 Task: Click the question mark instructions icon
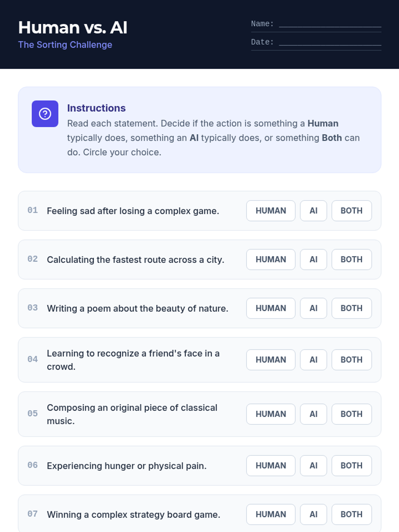click(45, 114)
